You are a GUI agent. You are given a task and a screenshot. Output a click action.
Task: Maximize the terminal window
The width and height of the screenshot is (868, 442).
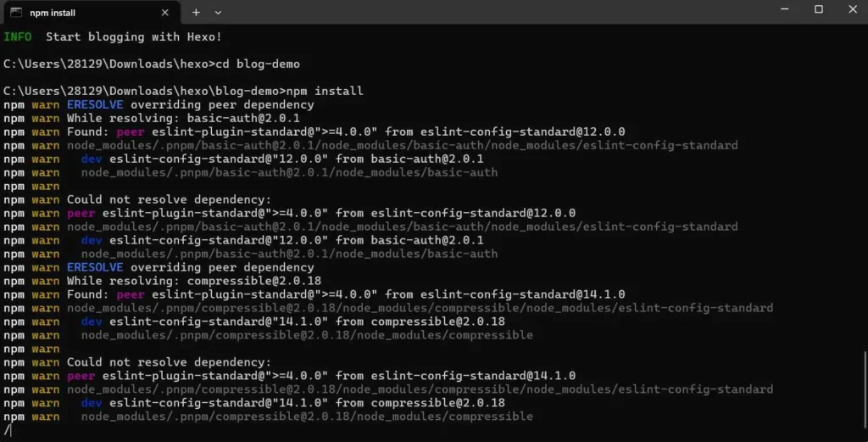click(819, 9)
